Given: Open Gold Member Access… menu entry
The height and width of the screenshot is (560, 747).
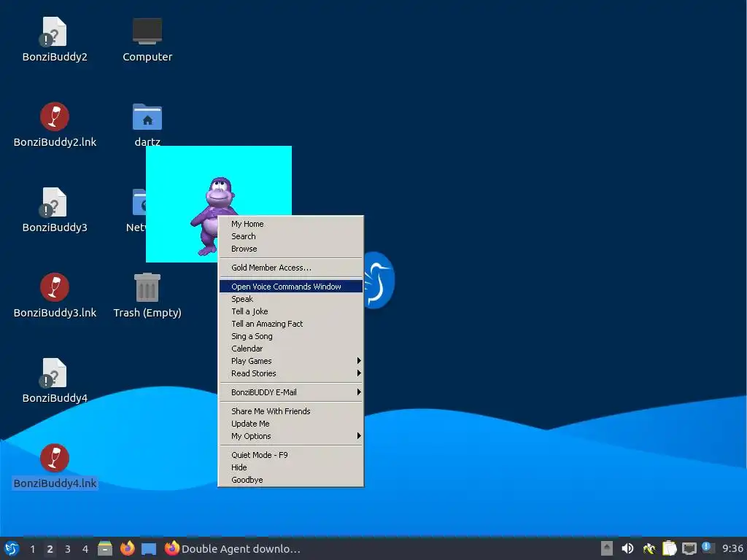Looking at the screenshot, I should coord(290,268).
